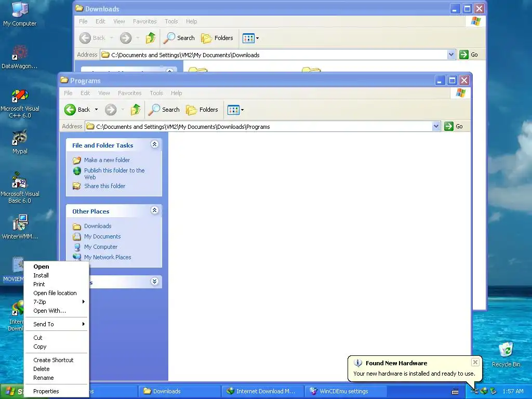Open Downloads under Other Places

click(x=98, y=226)
